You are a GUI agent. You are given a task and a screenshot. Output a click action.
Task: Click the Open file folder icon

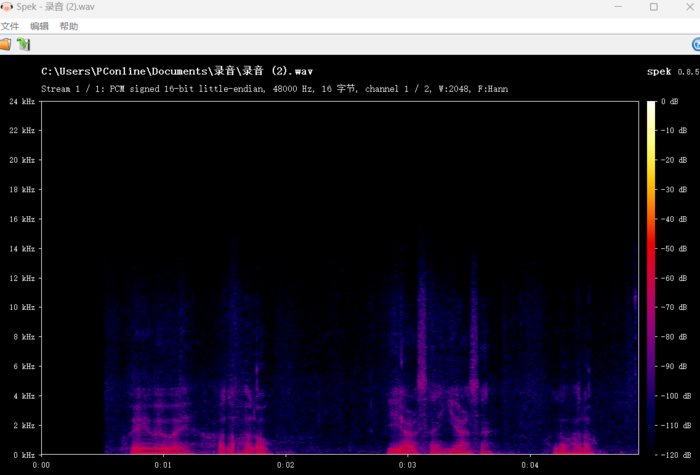pyautogui.click(x=5, y=44)
